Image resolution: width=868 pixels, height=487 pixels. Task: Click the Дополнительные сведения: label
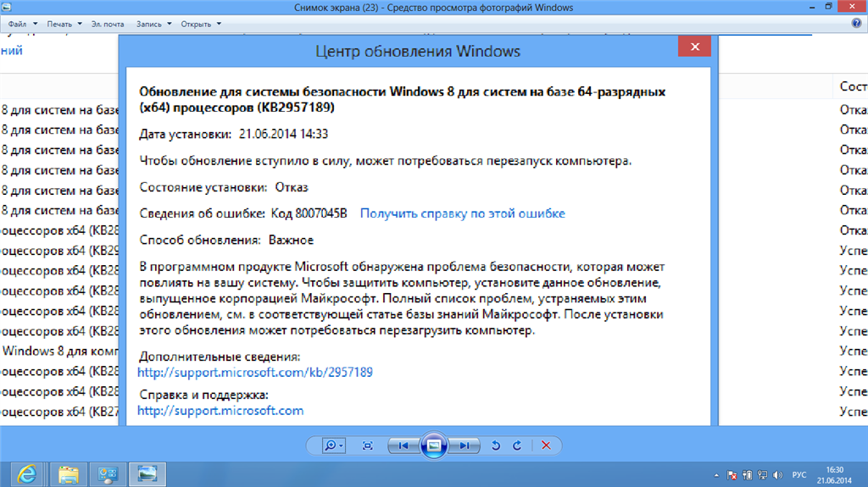[220, 357]
